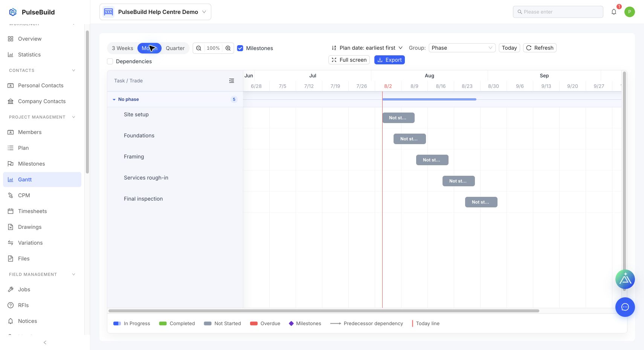
Task: Open Jobs under Field Management
Action: (x=42, y=289)
